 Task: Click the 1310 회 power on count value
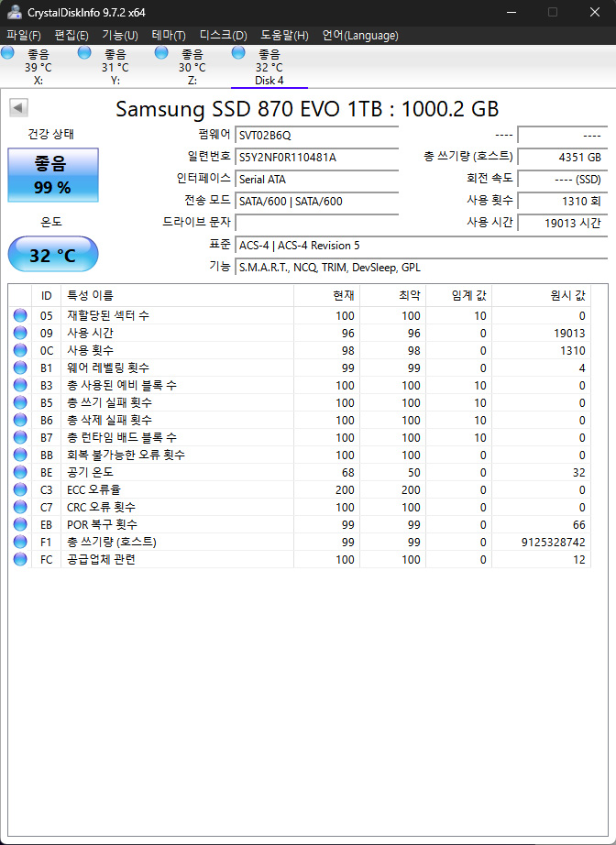point(563,201)
